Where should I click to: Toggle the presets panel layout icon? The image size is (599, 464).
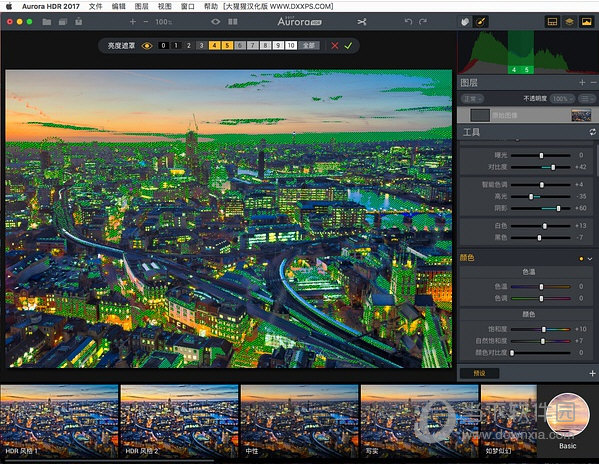tap(552, 22)
